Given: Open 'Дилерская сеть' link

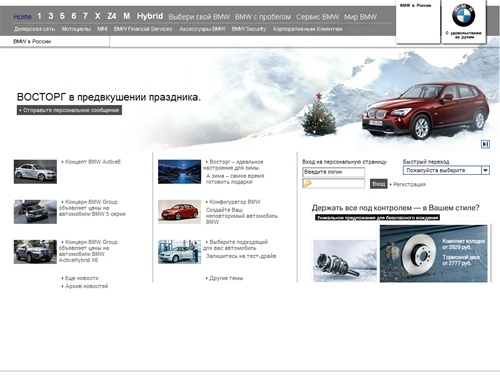Looking at the screenshot, I should click(x=34, y=29).
